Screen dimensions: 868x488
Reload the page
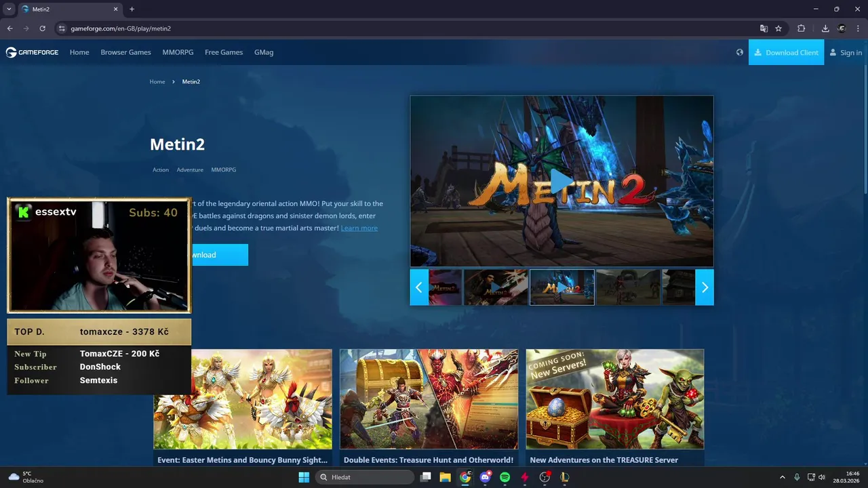42,28
